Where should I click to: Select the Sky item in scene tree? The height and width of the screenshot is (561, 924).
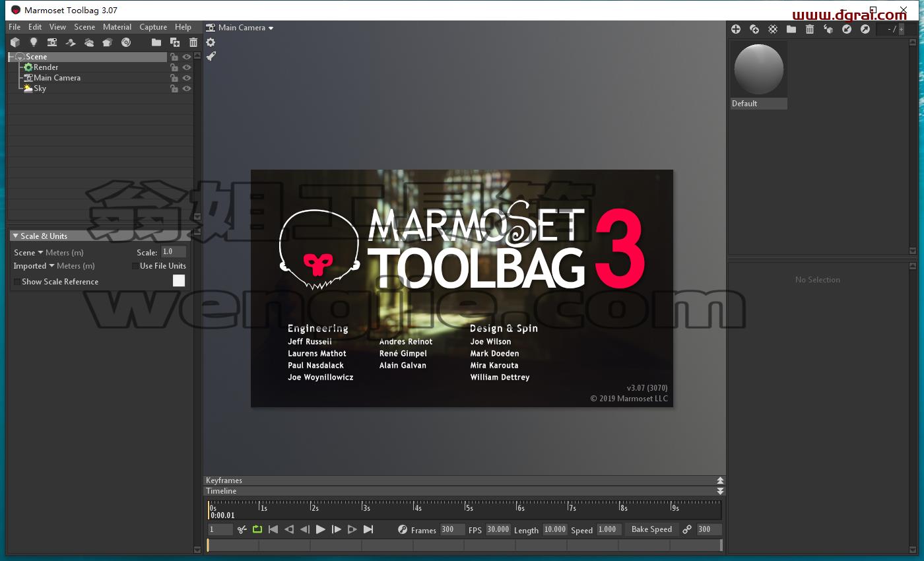pos(40,88)
